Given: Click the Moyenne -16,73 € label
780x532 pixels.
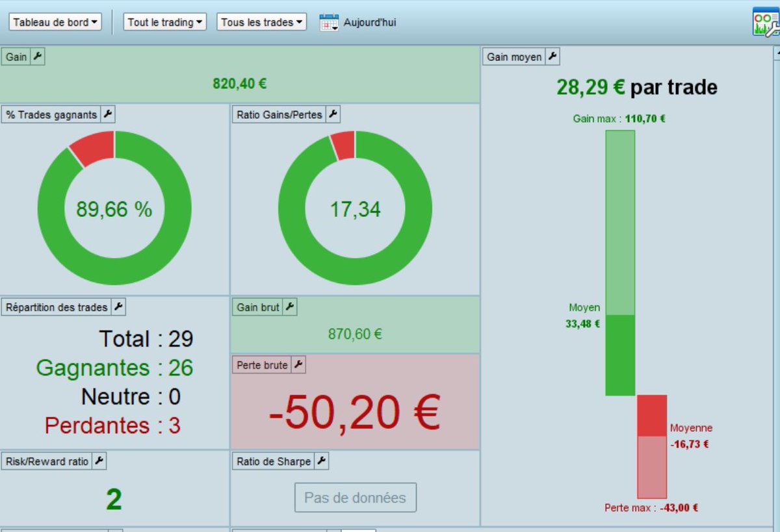Looking at the screenshot, I should (691, 437).
